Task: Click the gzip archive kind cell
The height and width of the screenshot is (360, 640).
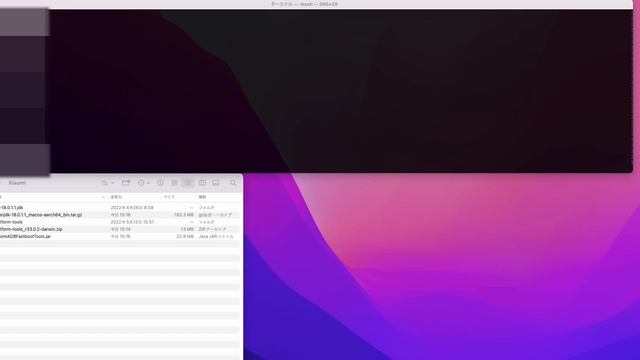Action: 215,215
